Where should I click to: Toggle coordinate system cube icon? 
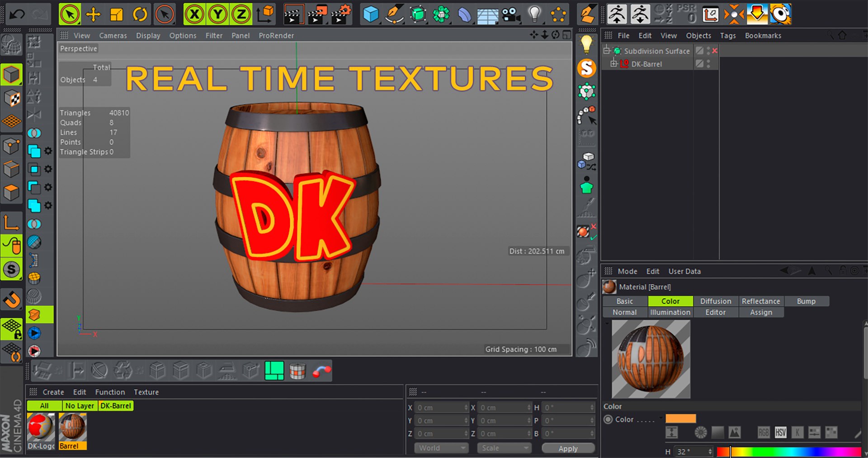point(265,14)
